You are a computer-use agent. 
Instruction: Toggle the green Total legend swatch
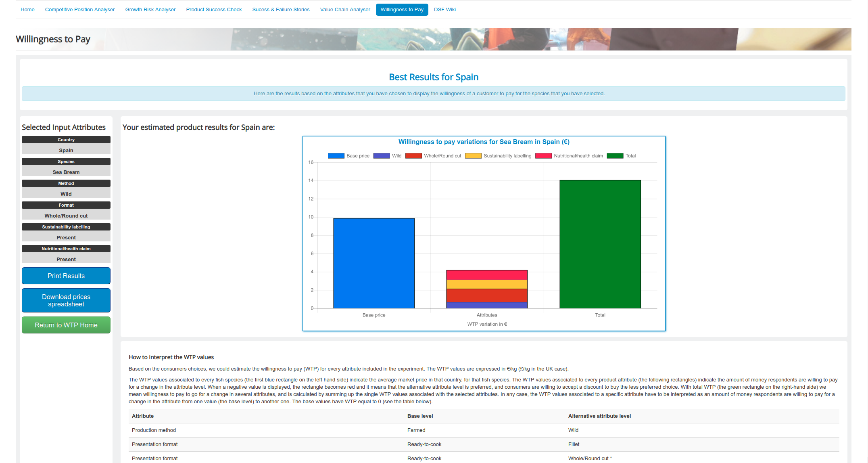615,156
